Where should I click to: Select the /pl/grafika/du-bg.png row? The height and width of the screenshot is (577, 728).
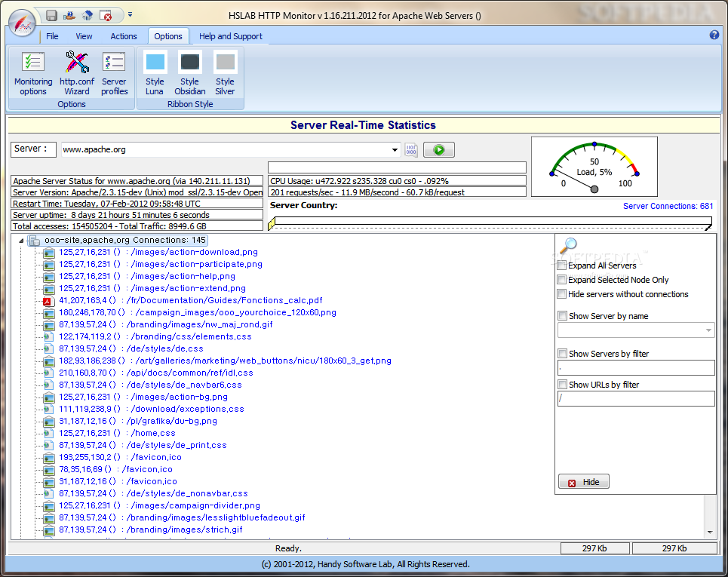point(138,421)
